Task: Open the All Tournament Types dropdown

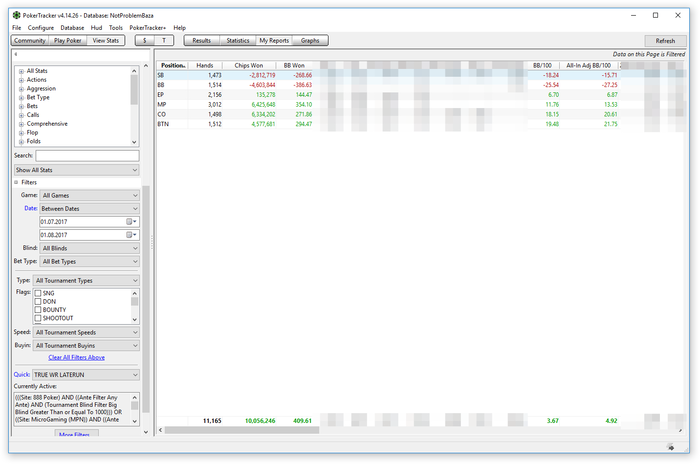Action: click(86, 280)
